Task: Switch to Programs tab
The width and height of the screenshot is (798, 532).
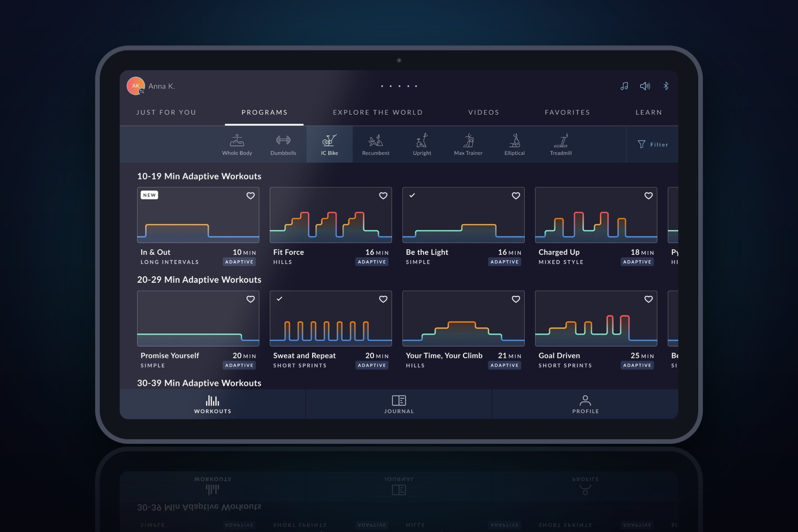Action: pos(264,112)
